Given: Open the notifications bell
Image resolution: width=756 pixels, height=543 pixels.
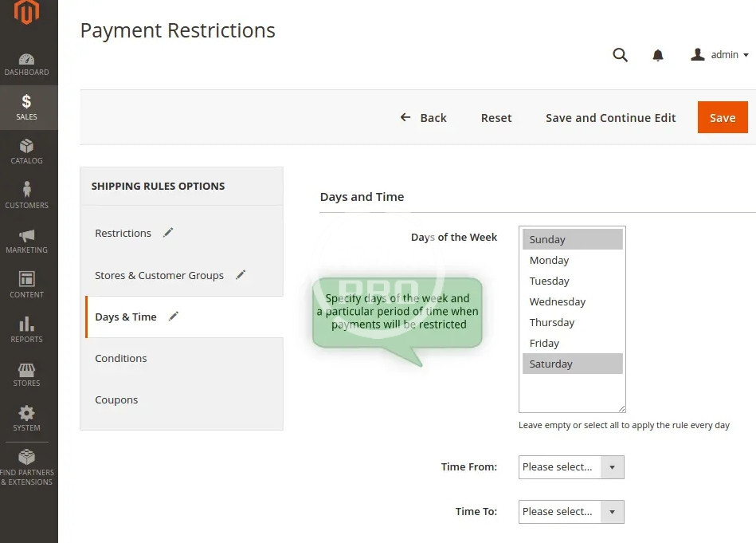Looking at the screenshot, I should click(658, 55).
